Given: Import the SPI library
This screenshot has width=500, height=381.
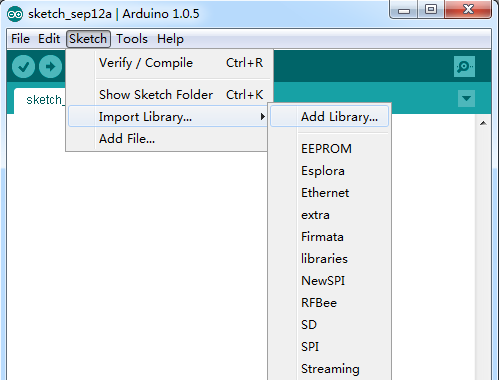Looking at the screenshot, I should (329, 347).
